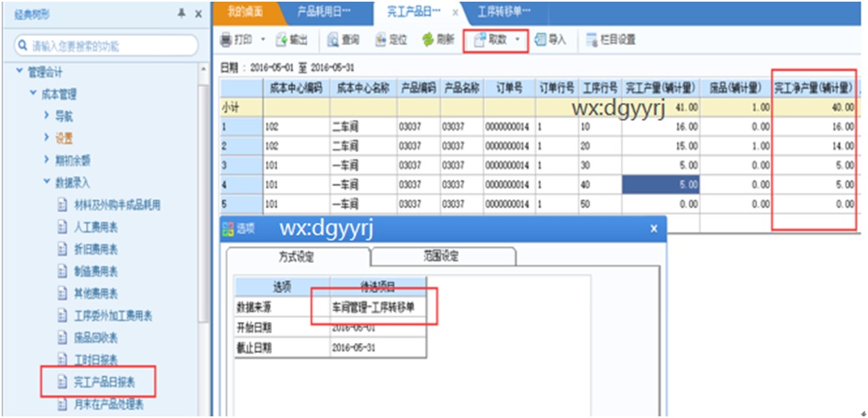Click the 开始日期 value cell
868x418 pixels.
pos(379,327)
